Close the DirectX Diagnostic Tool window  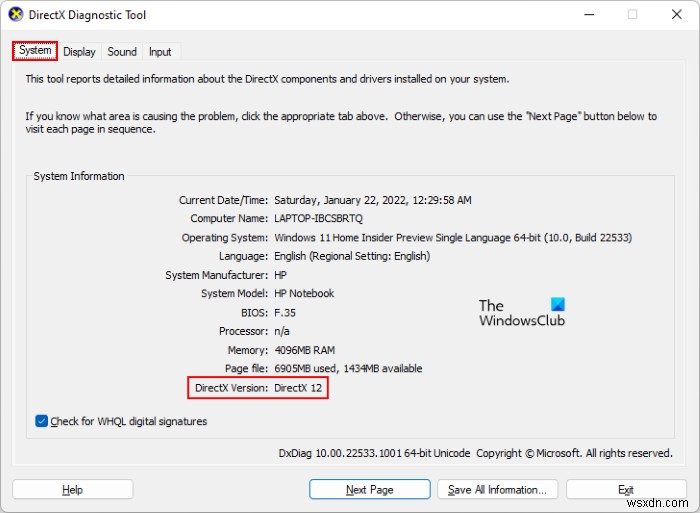[676, 15]
